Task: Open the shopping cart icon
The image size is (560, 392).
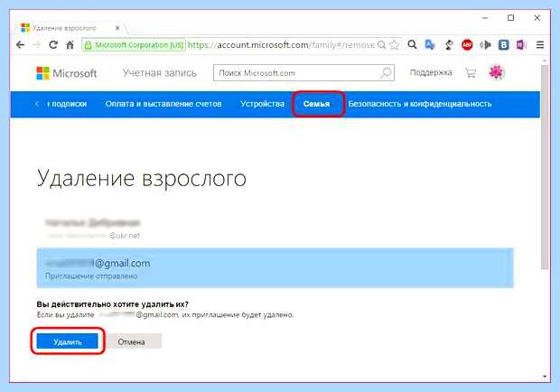Action: 471,73
